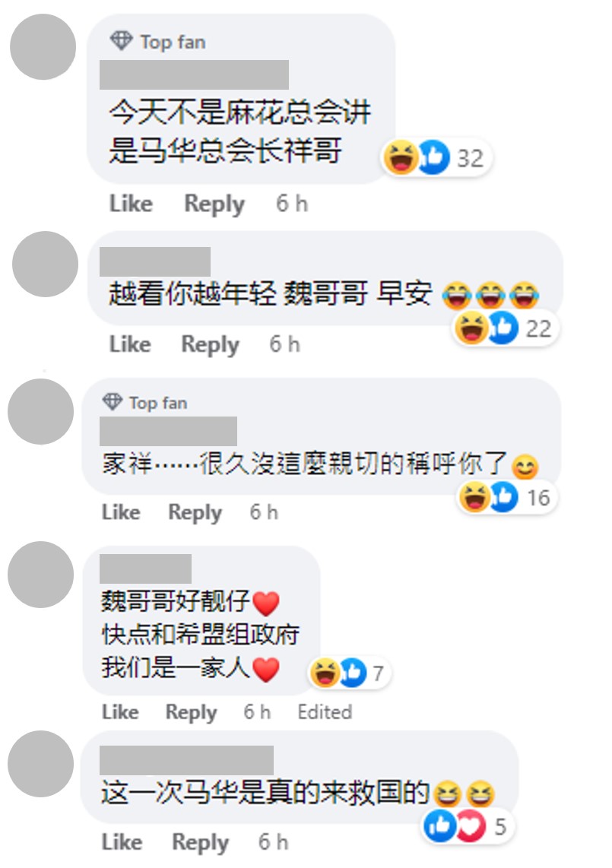This screenshot has width=612, height=868.
Task: Open the first commenter's profile picture
Action: [43, 47]
